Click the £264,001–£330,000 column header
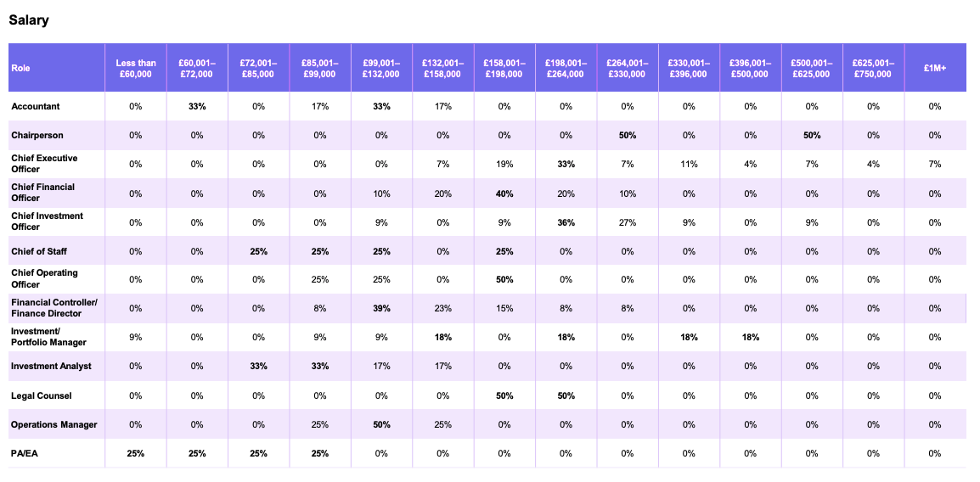 (x=627, y=68)
